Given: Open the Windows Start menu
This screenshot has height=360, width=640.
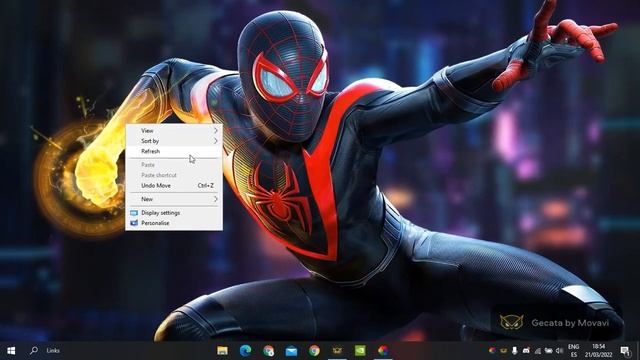Looking at the screenshot, I should coord(11,351).
